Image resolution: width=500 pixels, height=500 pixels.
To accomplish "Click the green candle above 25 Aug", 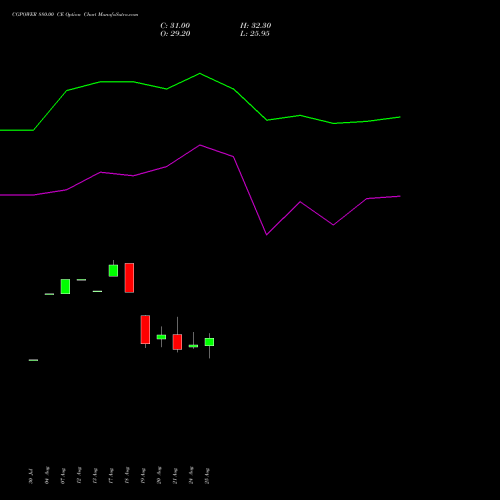I will (209, 342).
